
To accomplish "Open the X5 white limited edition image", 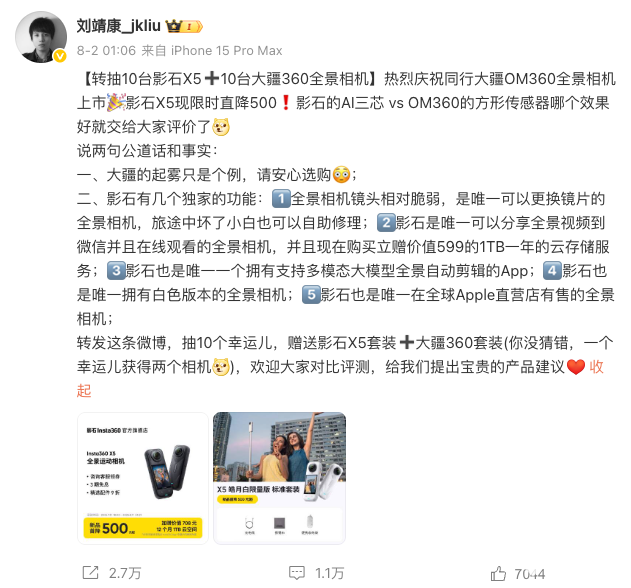I will click(x=279, y=478).
